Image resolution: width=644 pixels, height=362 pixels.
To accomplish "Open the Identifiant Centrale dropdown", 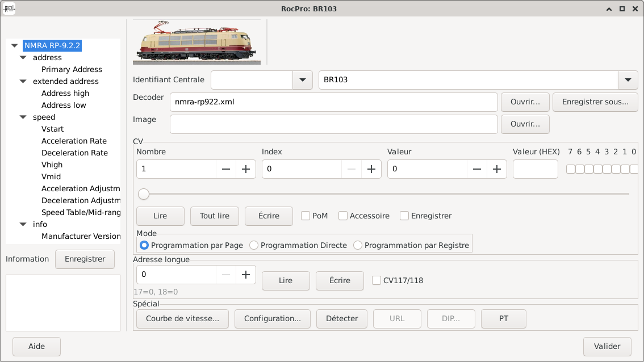I will [x=303, y=80].
